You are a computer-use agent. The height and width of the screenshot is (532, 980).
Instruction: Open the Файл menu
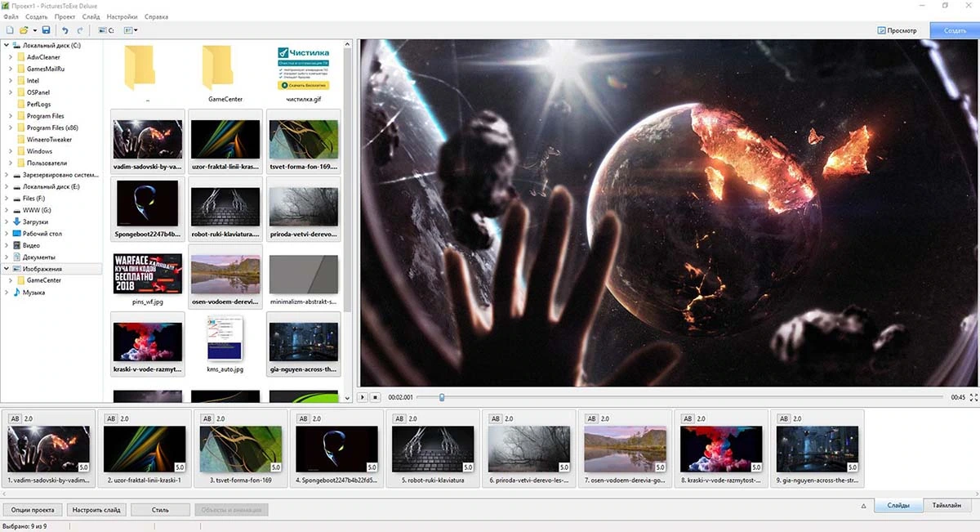[11, 16]
